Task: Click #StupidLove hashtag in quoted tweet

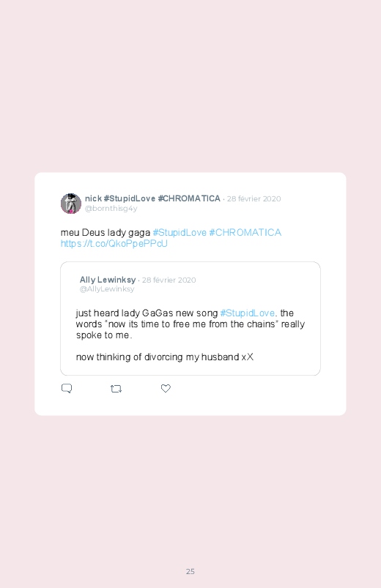Action: tap(248, 313)
